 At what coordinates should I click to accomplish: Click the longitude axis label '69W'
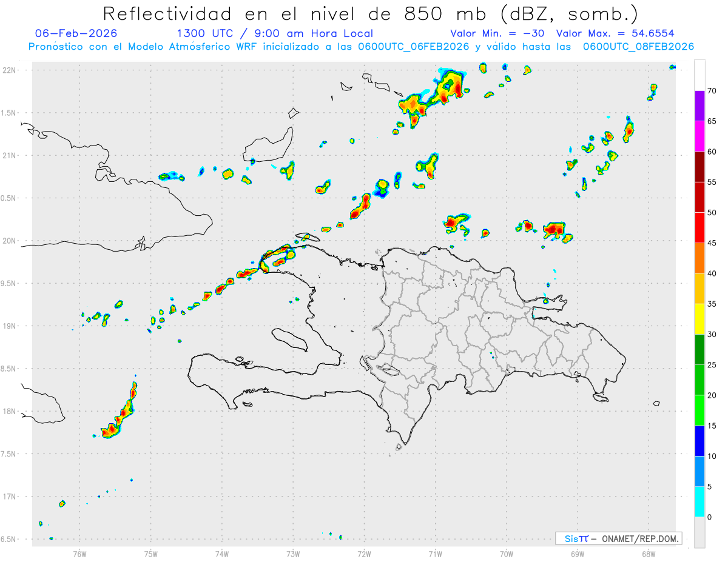(x=578, y=554)
